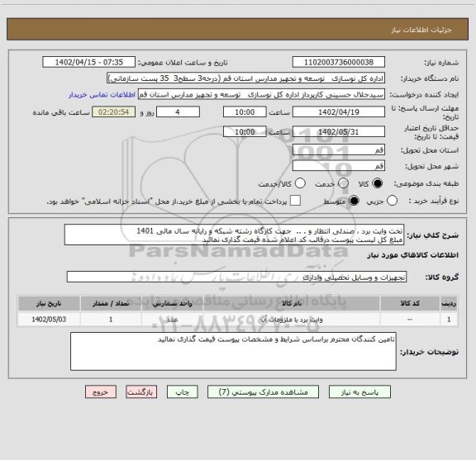Click the نام کالا column header
The image size is (476, 460).
pyautogui.click(x=292, y=303)
